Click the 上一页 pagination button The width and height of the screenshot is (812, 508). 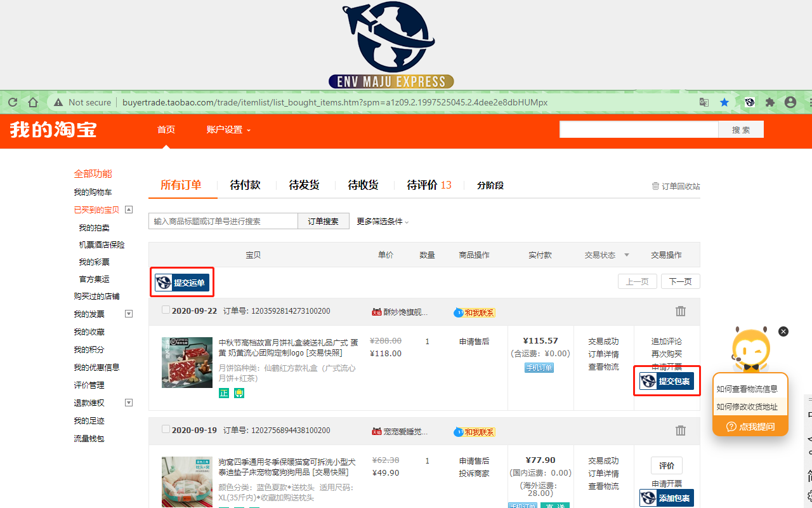[638, 281]
